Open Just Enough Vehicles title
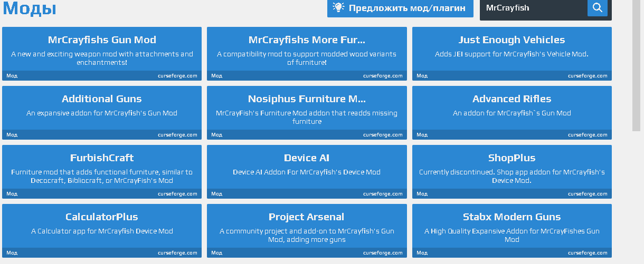The height and width of the screenshot is (264, 644). tap(512, 40)
